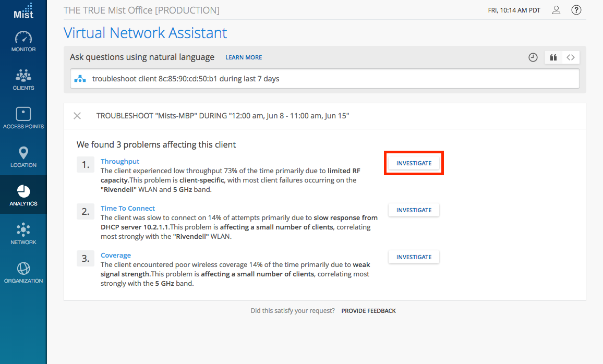This screenshot has width=603, height=364.
Task: Open the Network section in sidebar
Action: point(23,234)
